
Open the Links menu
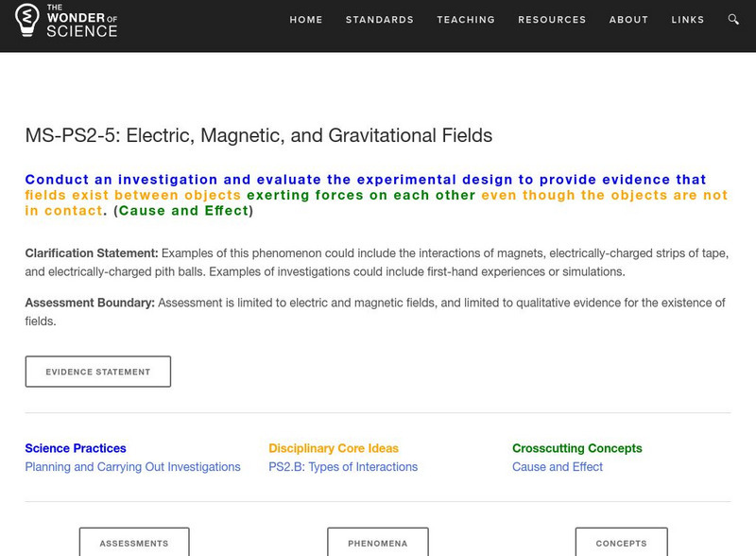[x=688, y=20]
